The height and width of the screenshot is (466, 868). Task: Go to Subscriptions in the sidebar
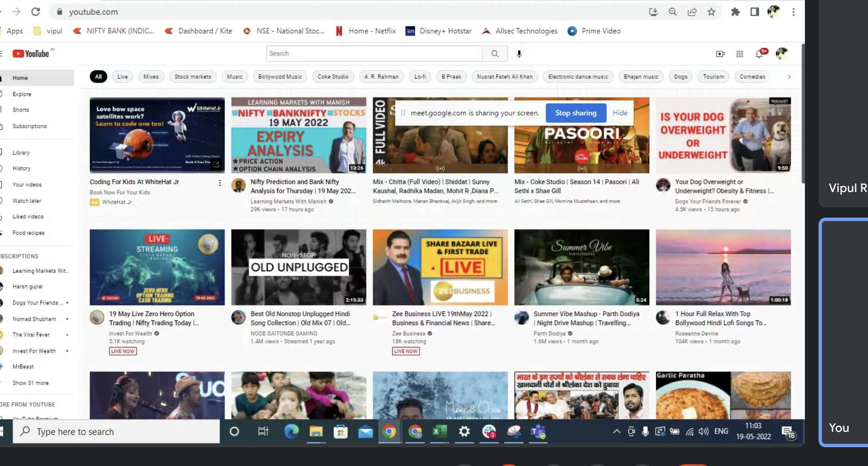(29, 126)
